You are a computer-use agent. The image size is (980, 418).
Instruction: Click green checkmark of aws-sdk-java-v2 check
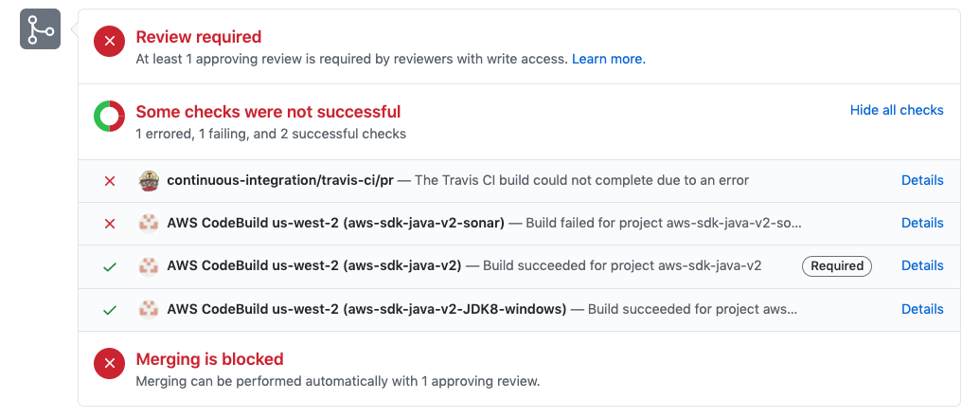[x=110, y=267]
